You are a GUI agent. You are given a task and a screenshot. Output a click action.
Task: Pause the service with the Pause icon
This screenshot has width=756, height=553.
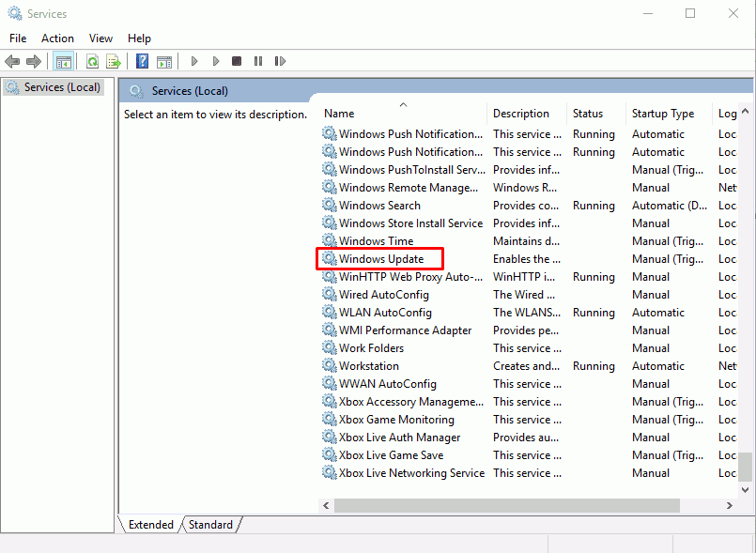[x=258, y=61]
